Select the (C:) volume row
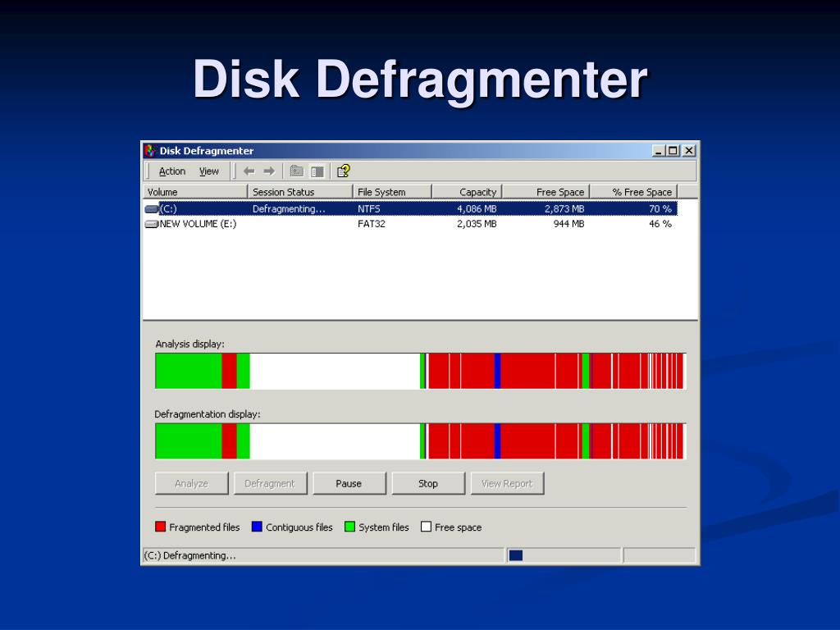 click(x=410, y=209)
